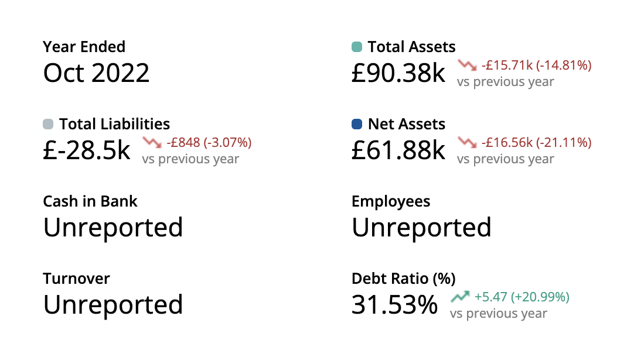Click the Total Assets downward trend arrow
The height and width of the screenshot is (364, 627).
(x=467, y=64)
